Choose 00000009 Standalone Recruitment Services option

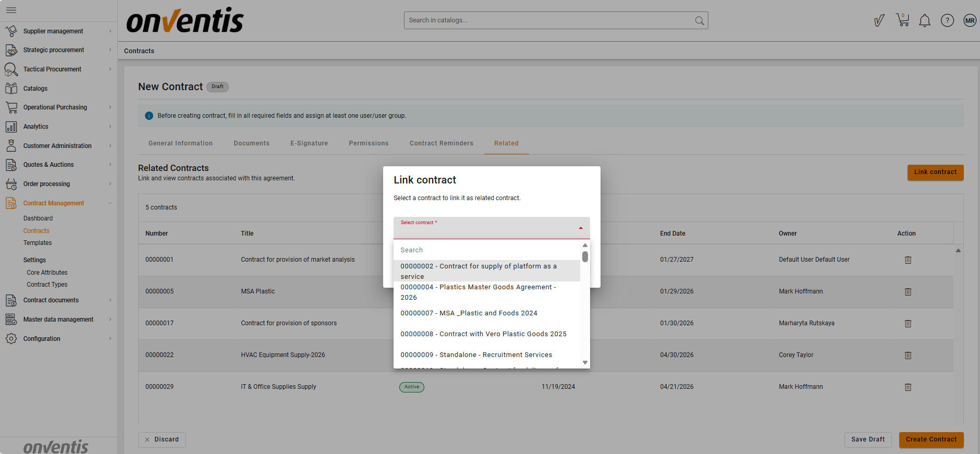pos(476,355)
